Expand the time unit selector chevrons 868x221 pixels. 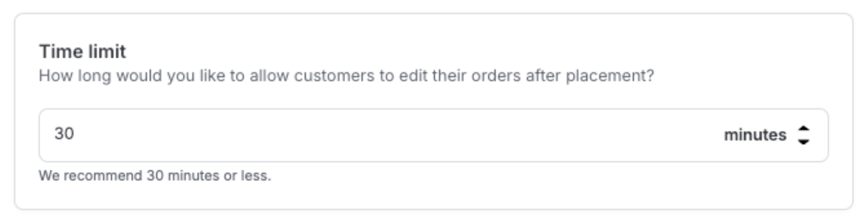pos(803,135)
